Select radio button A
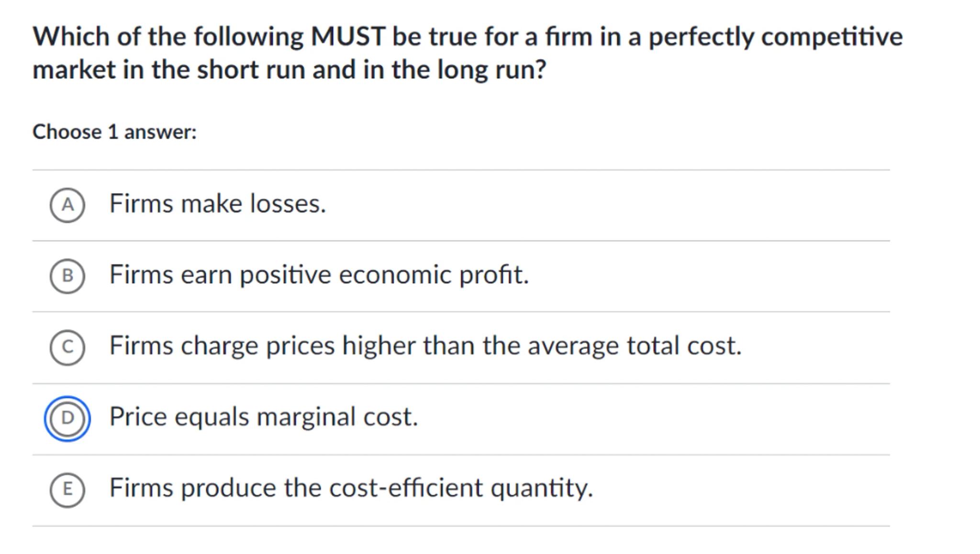980x554 pixels. click(x=67, y=205)
